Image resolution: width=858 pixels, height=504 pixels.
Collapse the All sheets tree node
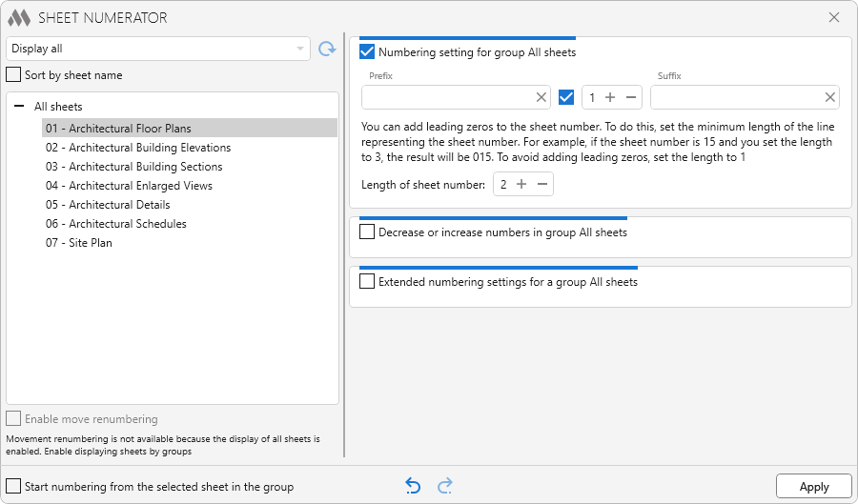19,107
